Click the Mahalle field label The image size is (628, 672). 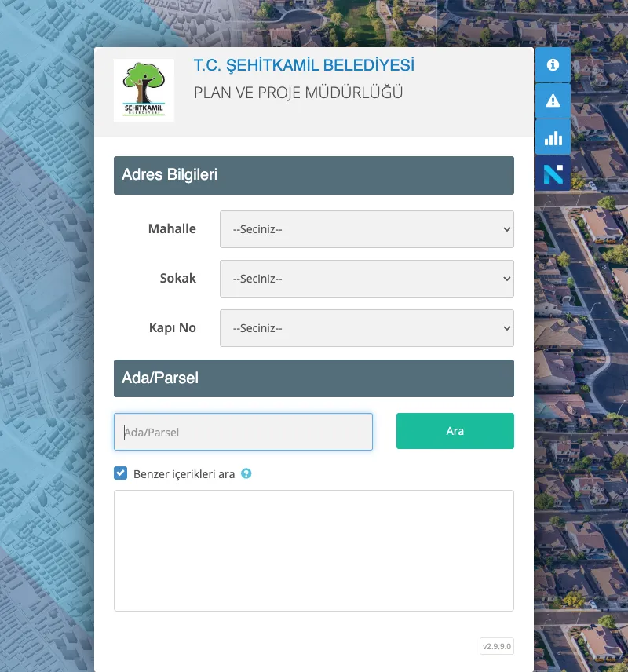click(172, 229)
